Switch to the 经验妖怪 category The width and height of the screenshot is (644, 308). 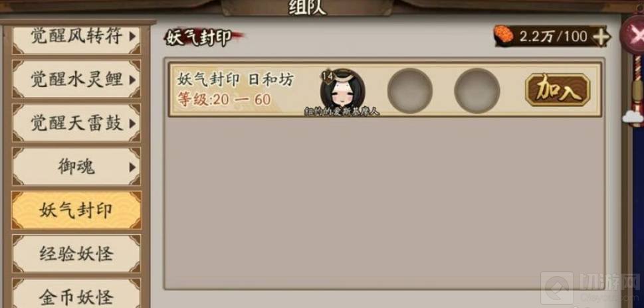[x=76, y=254]
